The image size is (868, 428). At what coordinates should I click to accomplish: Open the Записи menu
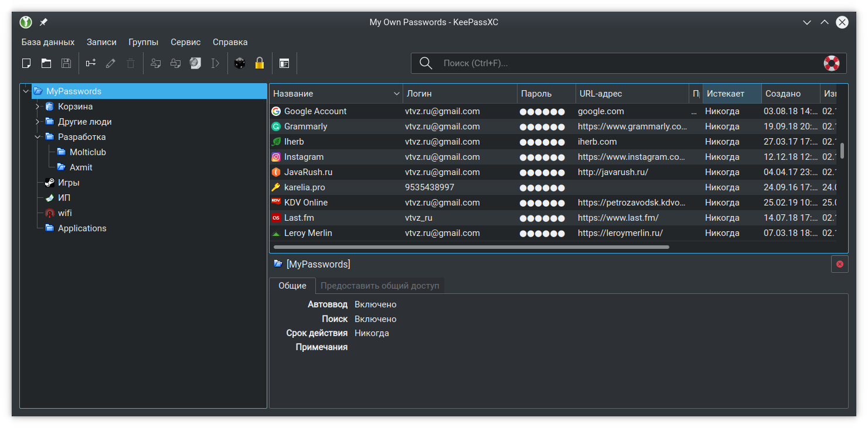point(101,42)
